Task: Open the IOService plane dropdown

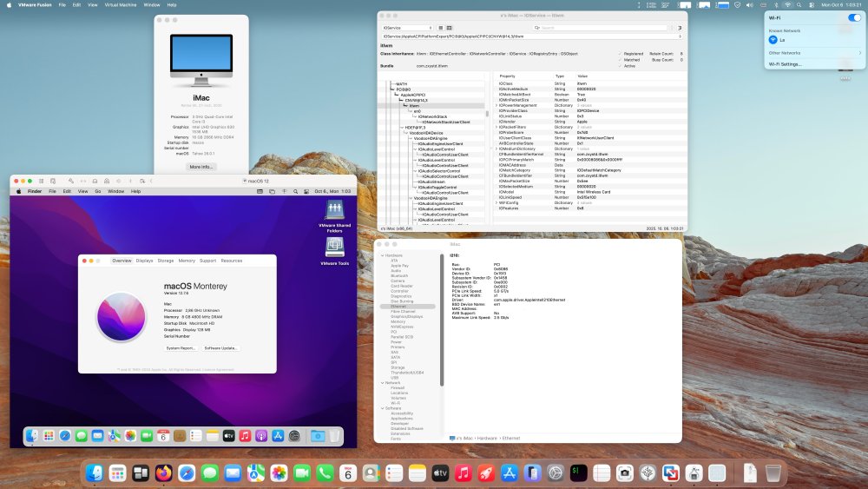Action: pos(407,28)
